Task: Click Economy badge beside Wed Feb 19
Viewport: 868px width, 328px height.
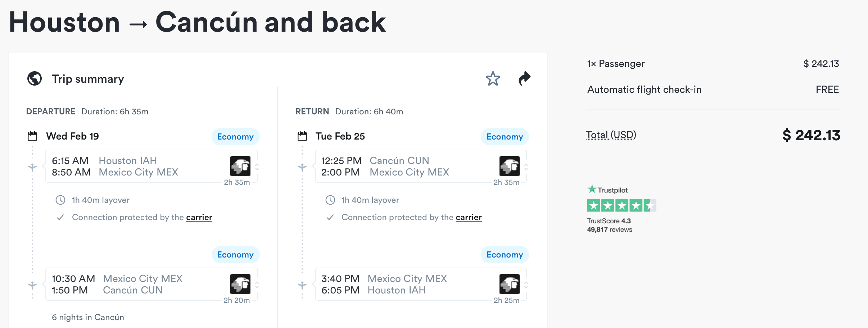Action: (x=235, y=137)
